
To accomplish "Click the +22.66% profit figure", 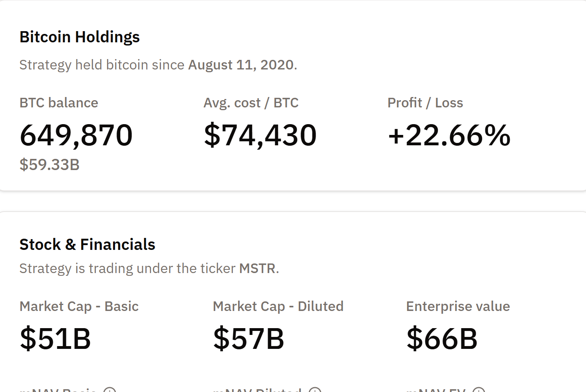I will (449, 135).
